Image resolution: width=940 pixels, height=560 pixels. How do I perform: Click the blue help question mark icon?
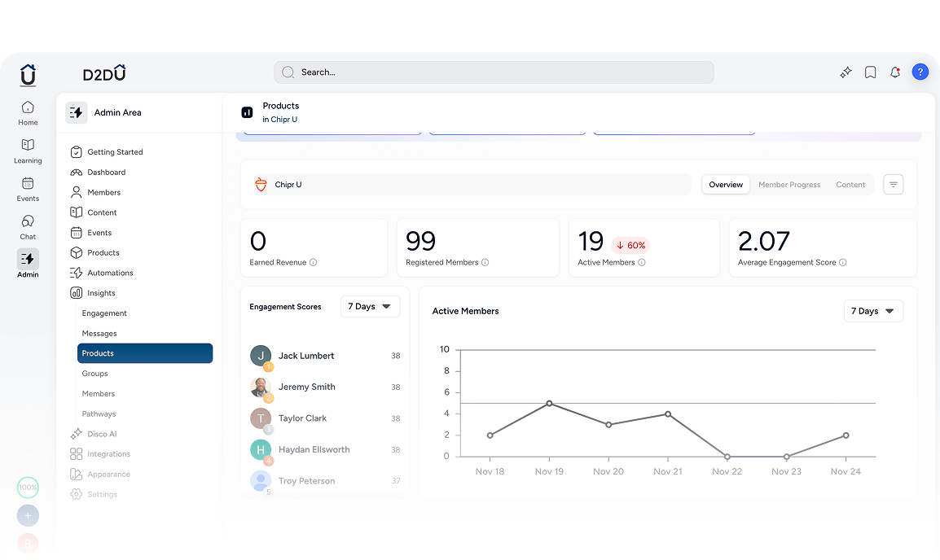tap(920, 72)
